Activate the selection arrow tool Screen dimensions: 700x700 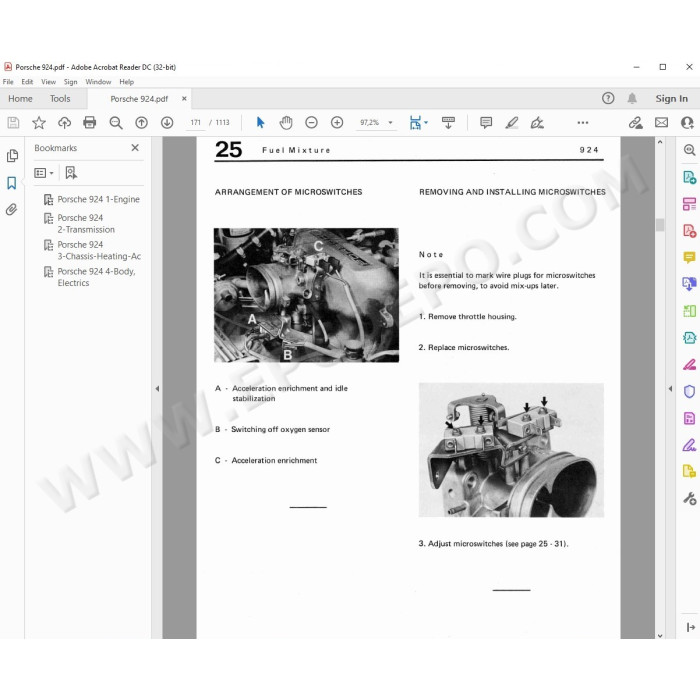click(x=260, y=122)
